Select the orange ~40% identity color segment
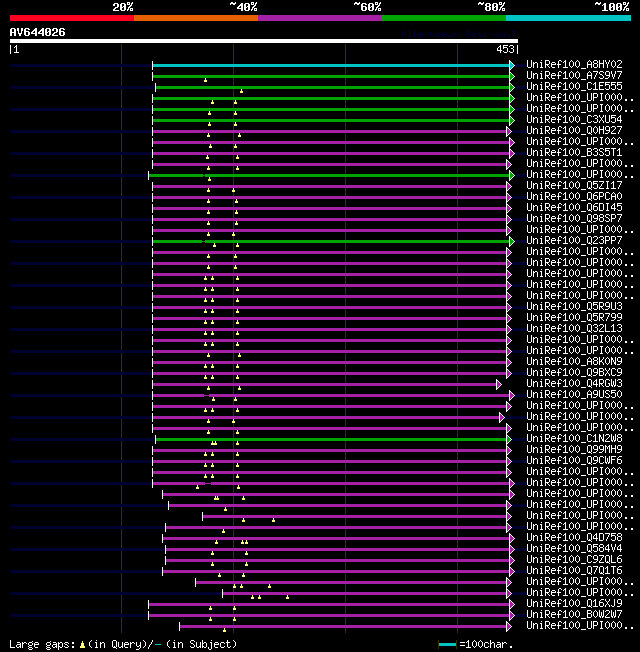The image size is (640, 652). pos(196,18)
